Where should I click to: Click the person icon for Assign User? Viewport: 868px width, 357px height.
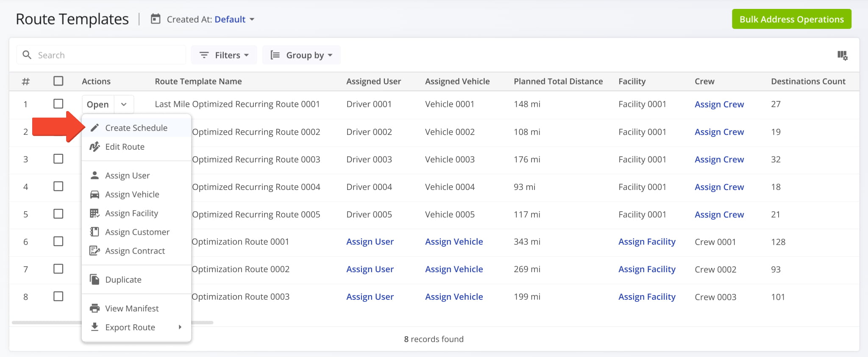[95, 175]
